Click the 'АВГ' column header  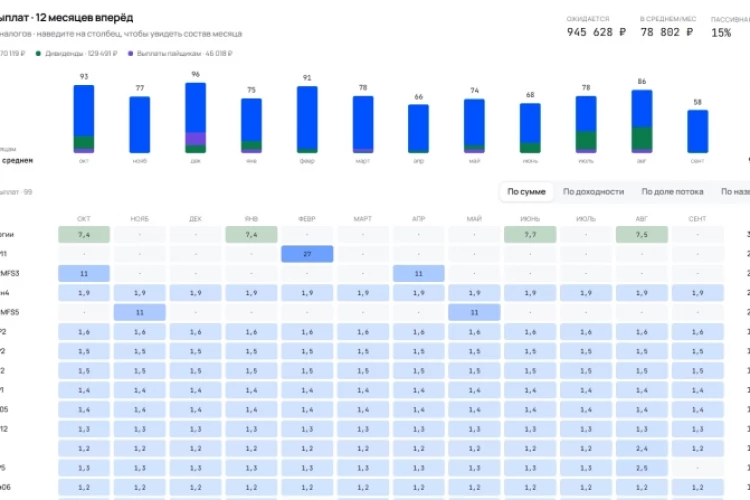[642, 219]
